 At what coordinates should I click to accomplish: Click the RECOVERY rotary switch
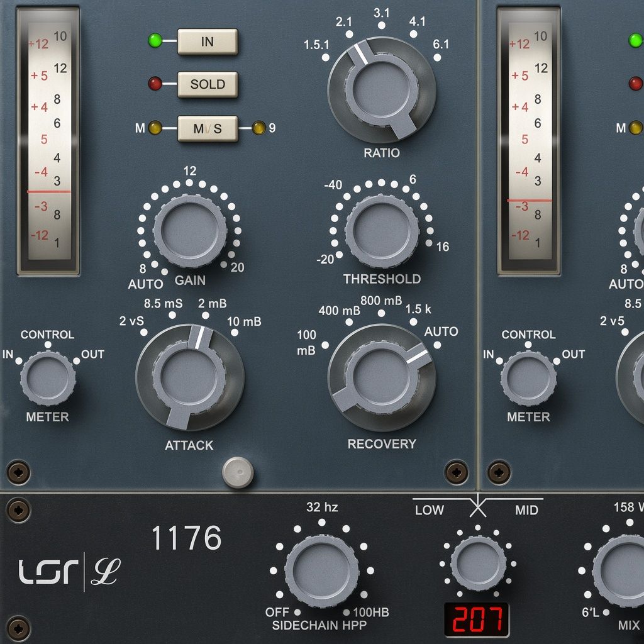click(382, 377)
